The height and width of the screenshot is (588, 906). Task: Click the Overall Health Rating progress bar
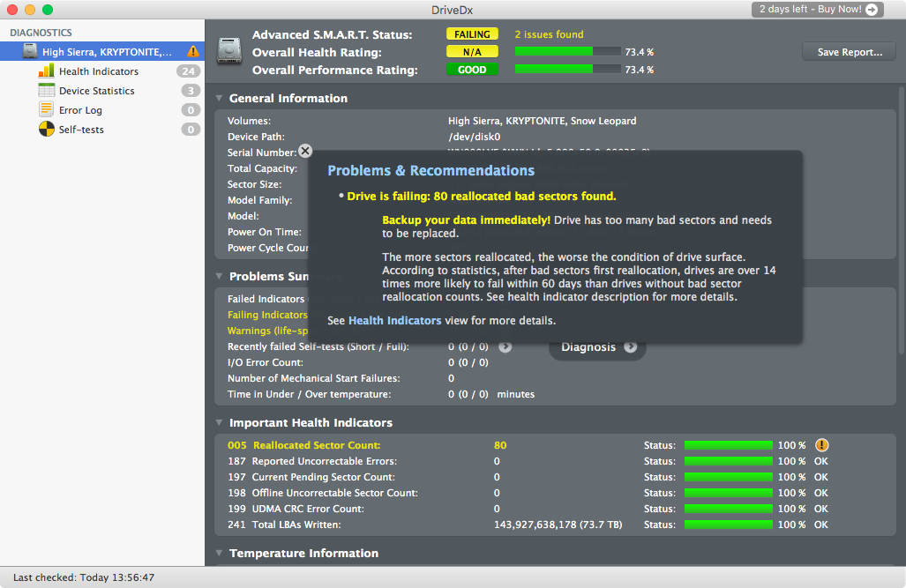[567, 51]
